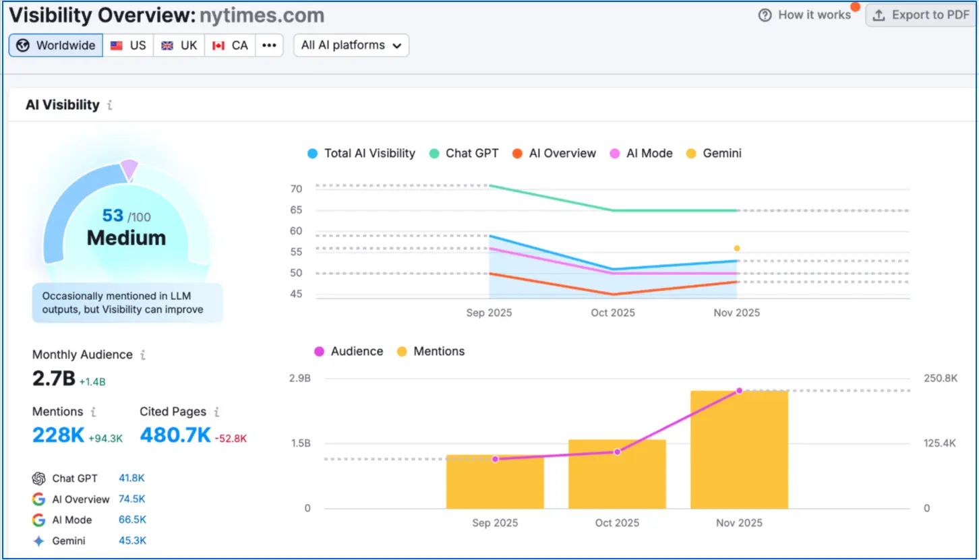The height and width of the screenshot is (560, 979).
Task: Toggle Mentions legend series
Action: click(431, 352)
